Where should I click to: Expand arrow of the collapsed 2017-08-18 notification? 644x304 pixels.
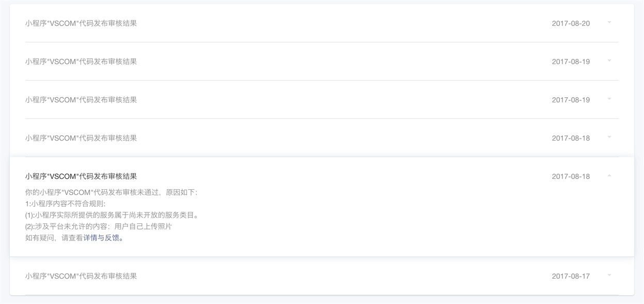pyautogui.click(x=609, y=137)
